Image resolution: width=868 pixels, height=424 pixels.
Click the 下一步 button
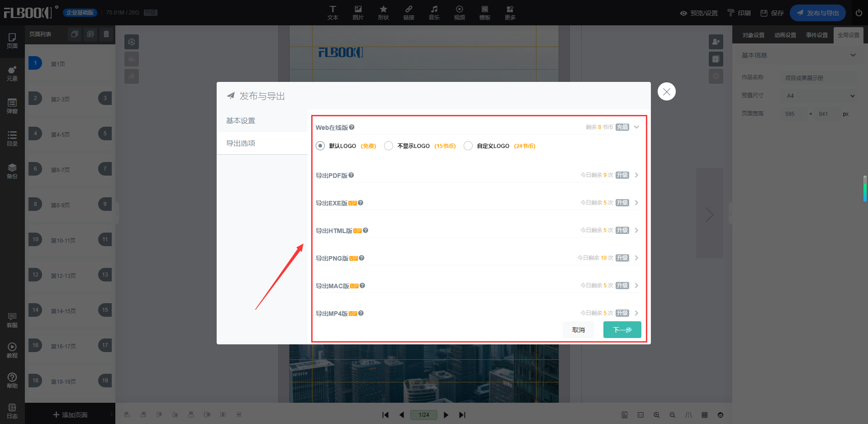(622, 330)
